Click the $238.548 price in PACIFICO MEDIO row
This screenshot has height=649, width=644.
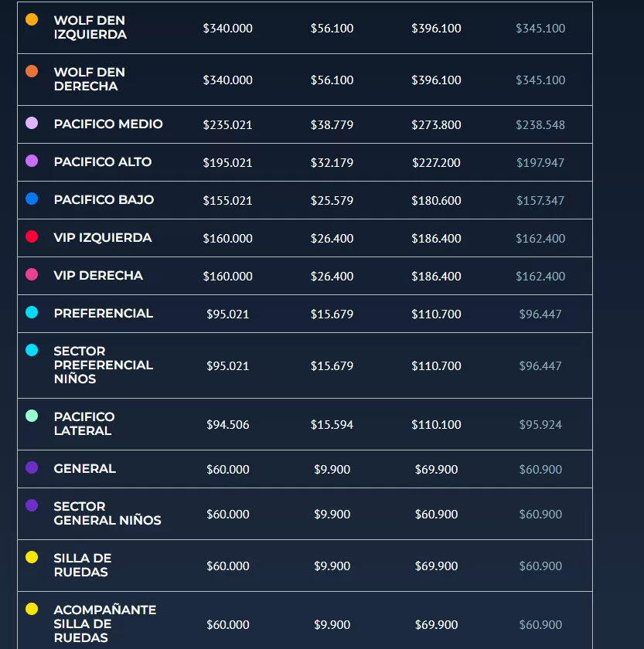click(x=540, y=124)
